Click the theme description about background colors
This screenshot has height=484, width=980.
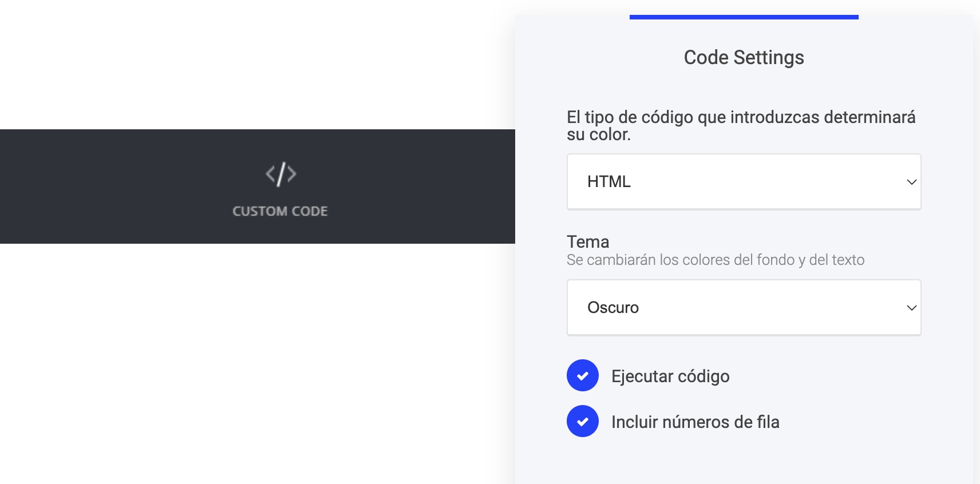(x=715, y=260)
